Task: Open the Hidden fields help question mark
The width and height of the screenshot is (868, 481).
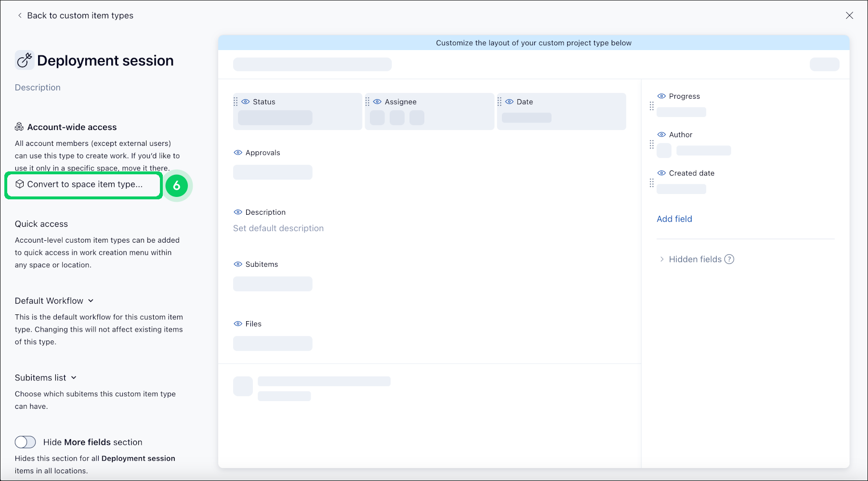Action: 730,259
